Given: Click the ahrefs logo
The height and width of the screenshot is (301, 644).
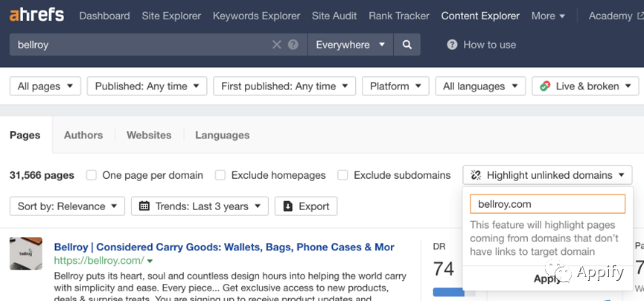Looking at the screenshot, I should coord(37,16).
